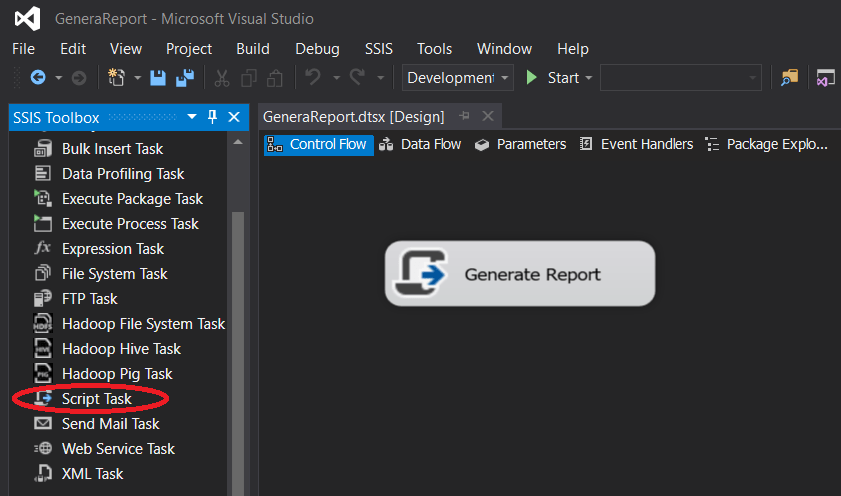
Task: Close the SSIS Toolbox panel
Action: pos(234,117)
